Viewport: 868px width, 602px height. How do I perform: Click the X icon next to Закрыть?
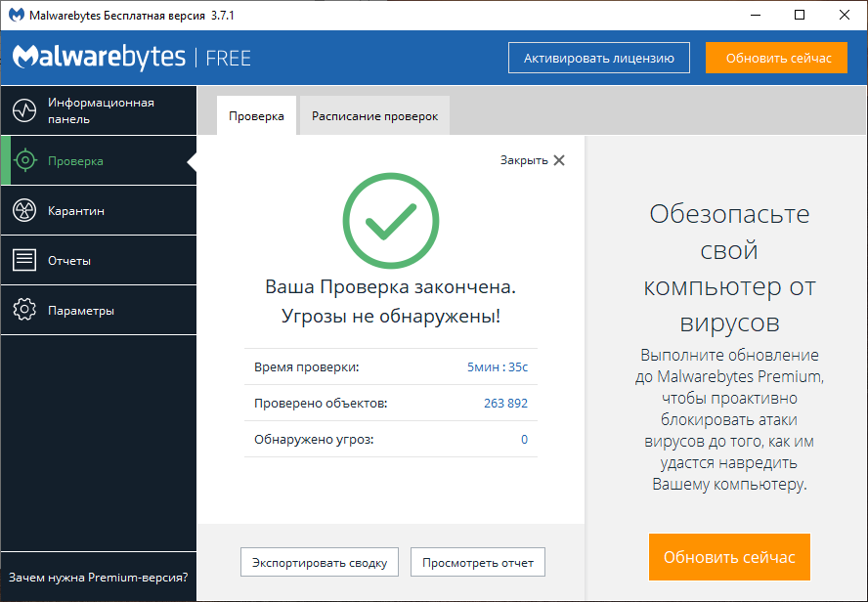tap(559, 160)
